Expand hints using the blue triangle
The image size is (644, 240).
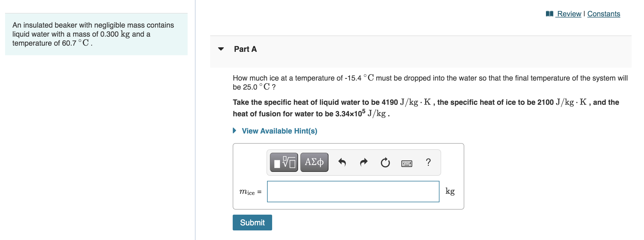pos(234,131)
